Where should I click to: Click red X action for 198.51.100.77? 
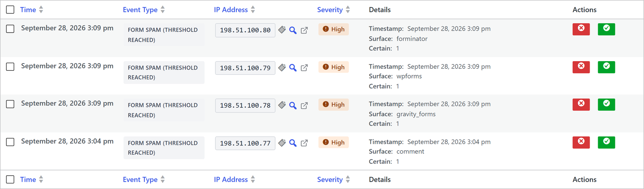pyautogui.click(x=581, y=142)
